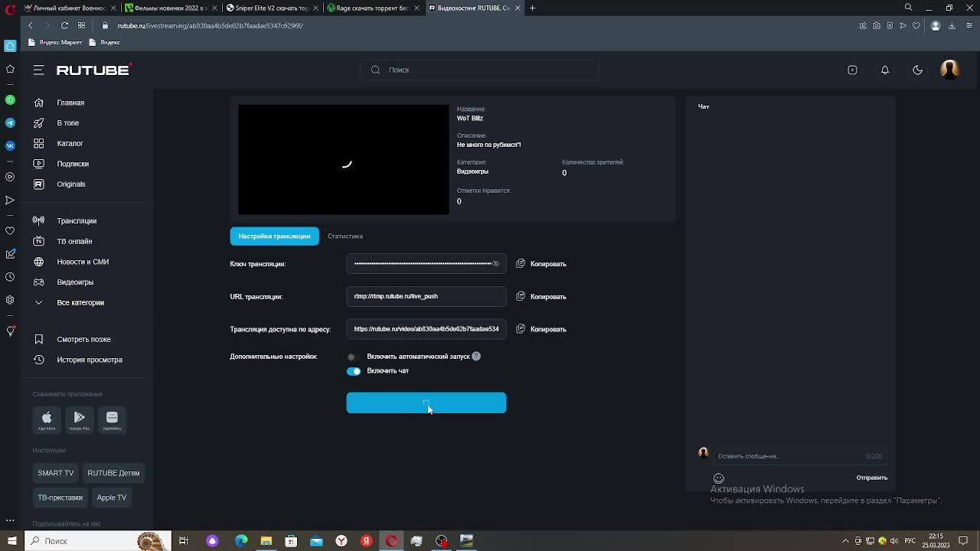Switch to the Личный кабинет tab

[70, 8]
